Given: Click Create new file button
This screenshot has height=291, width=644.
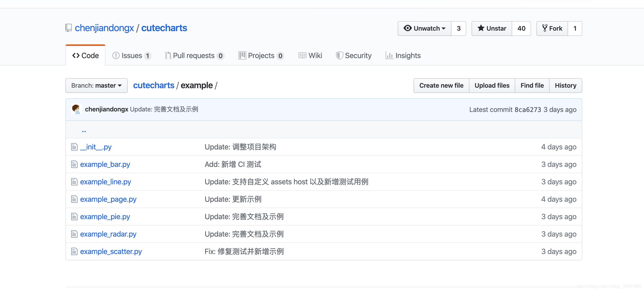Looking at the screenshot, I should click(441, 86).
